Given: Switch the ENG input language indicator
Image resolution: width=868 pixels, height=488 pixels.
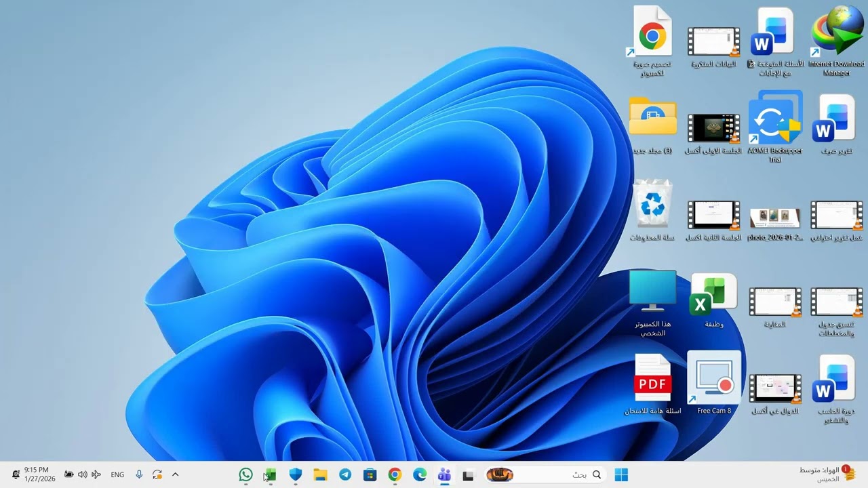Looking at the screenshot, I should pyautogui.click(x=117, y=475).
